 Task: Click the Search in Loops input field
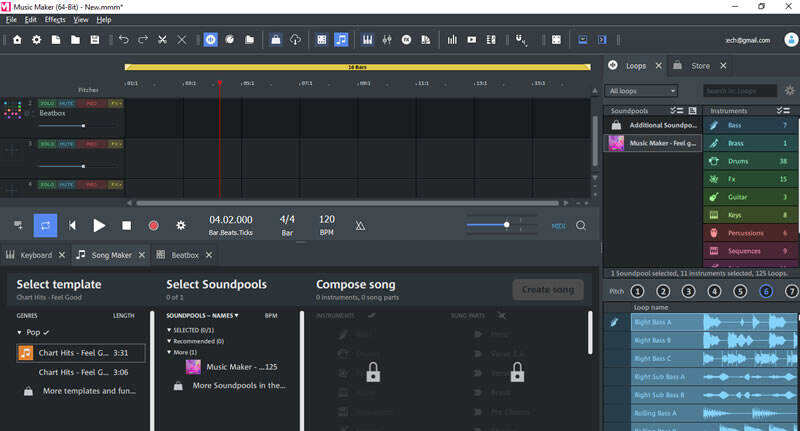740,91
